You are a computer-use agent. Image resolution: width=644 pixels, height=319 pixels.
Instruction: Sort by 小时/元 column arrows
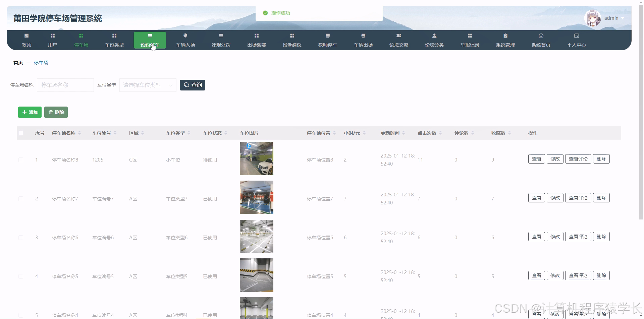364,133
